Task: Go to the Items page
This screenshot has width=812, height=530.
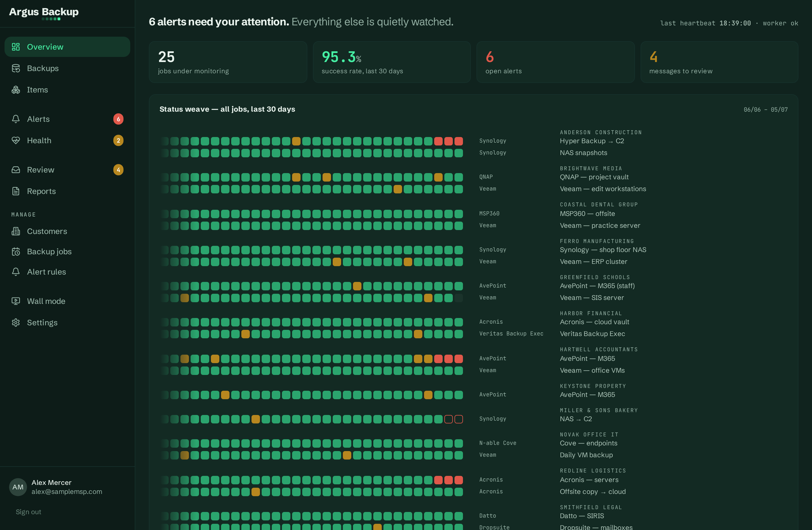Action: pos(67,90)
